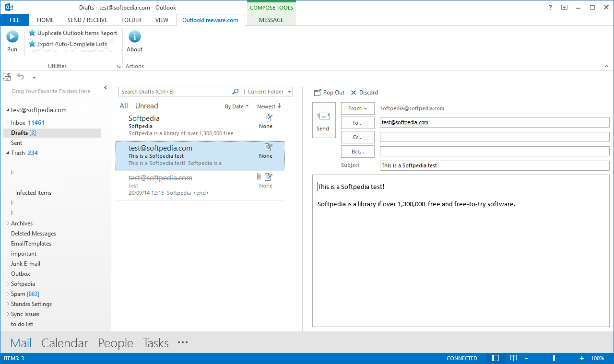
Task: Open Tasks navigation
Action: pos(156,343)
